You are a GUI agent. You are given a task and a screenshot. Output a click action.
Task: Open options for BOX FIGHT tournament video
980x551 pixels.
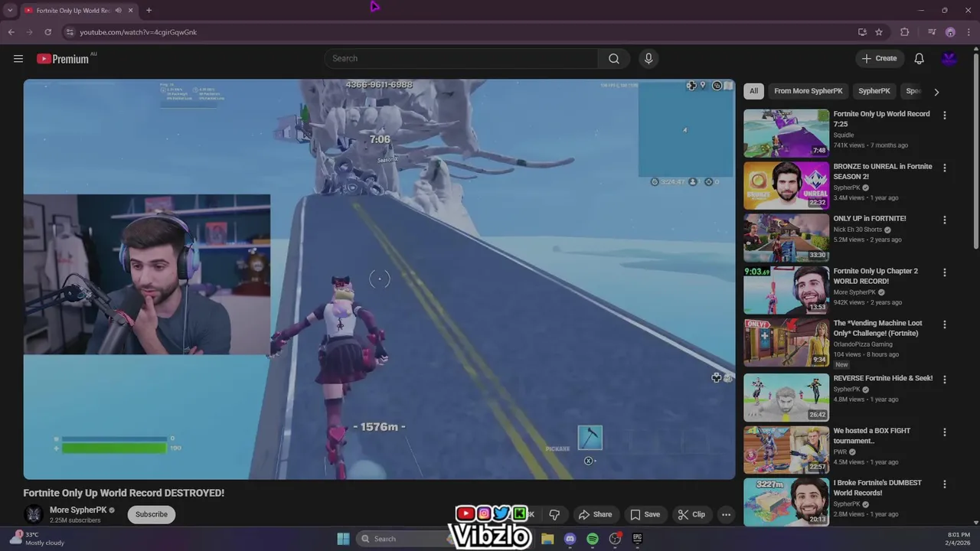(x=944, y=432)
